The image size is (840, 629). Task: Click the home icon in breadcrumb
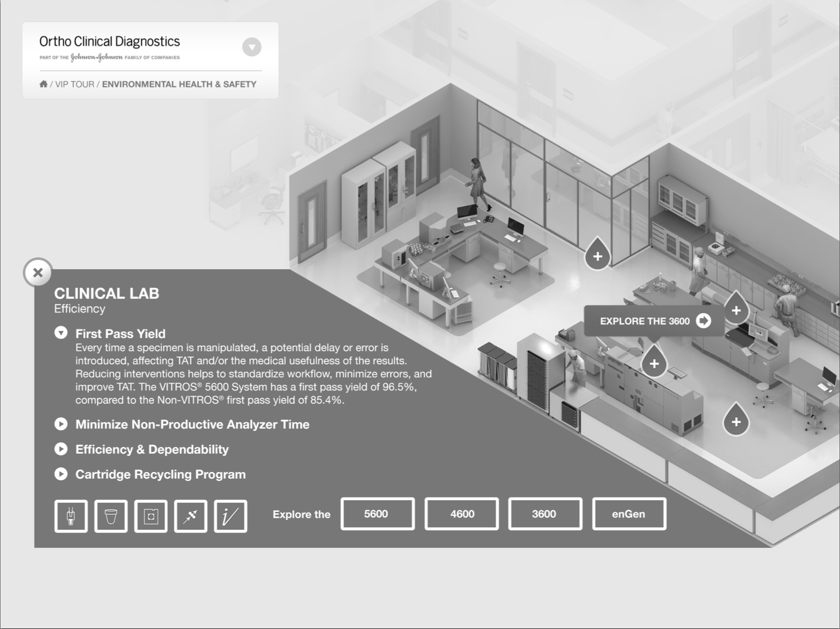[x=43, y=84]
